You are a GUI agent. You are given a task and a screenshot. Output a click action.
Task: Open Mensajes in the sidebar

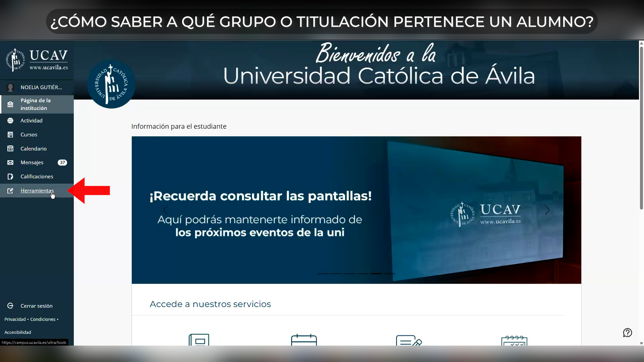pos(37,163)
